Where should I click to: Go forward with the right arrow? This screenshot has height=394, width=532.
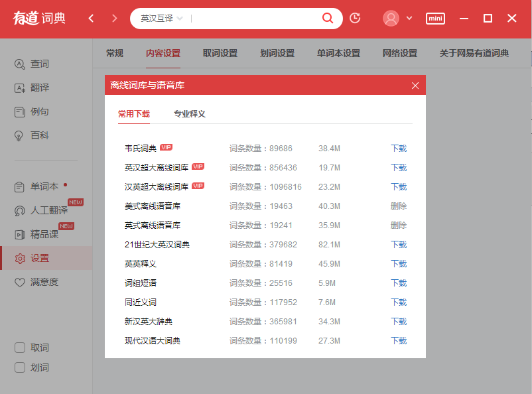(114, 18)
